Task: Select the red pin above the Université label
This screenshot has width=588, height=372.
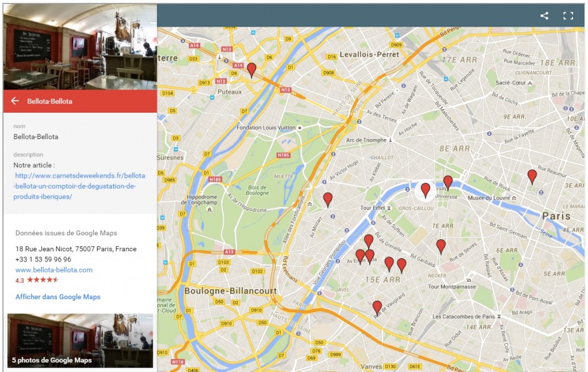Action: click(448, 183)
